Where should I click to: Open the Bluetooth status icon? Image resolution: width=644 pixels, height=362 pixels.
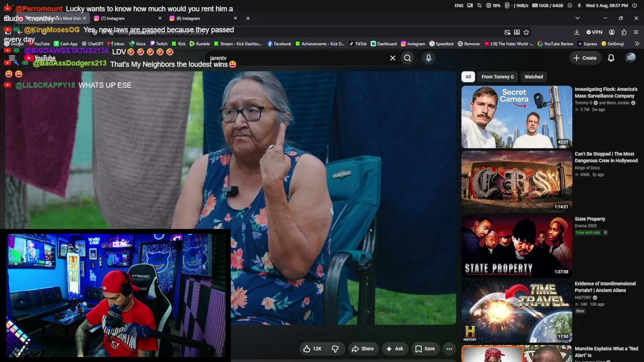point(579,6)
